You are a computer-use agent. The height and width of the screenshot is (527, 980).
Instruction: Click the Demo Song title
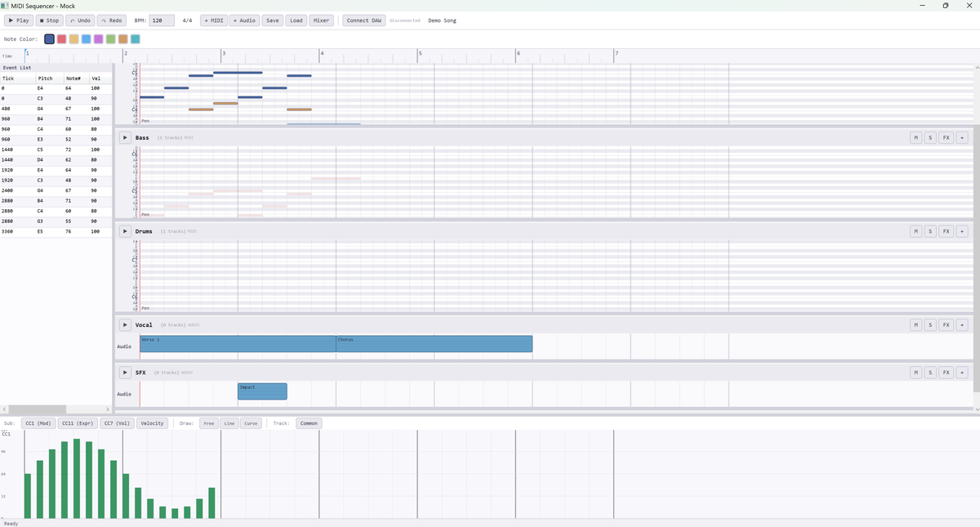[x=442, y=20]
